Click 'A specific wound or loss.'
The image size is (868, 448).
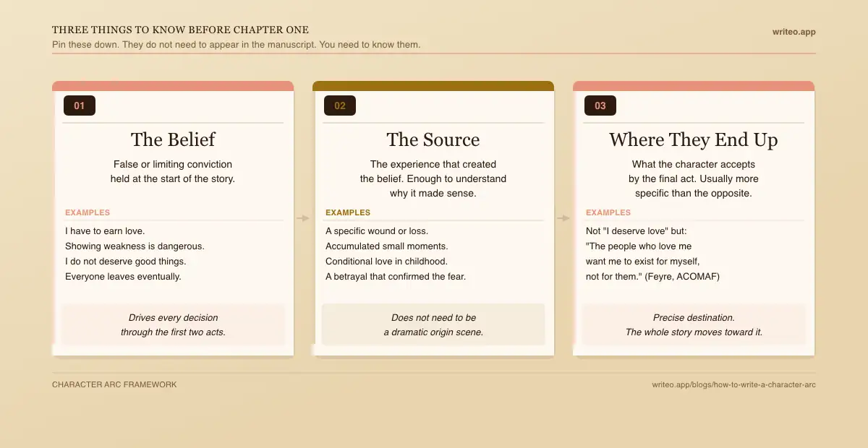[x=377, y=231]
